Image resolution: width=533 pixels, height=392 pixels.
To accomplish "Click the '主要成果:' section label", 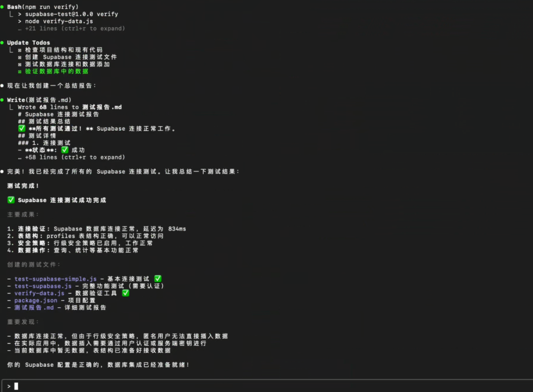I will pos(23,214).
